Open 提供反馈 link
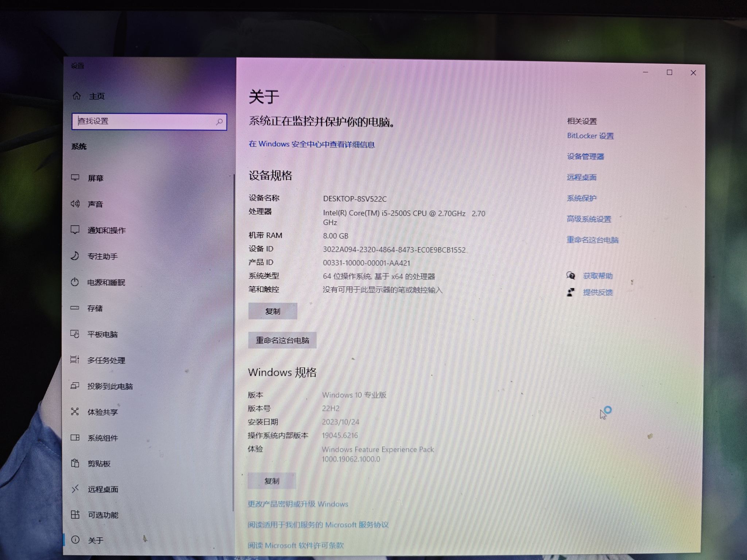 (x=598, y=292)
